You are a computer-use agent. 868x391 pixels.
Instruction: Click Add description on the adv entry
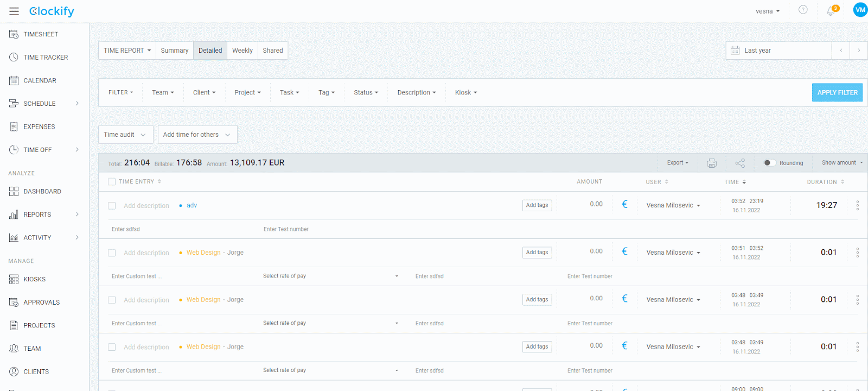(x=146, y=206)
